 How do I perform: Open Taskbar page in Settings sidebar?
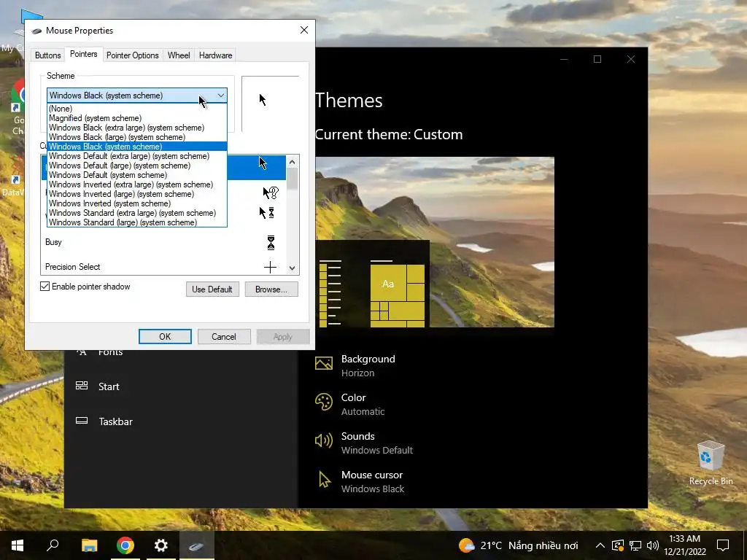(115, 421)
